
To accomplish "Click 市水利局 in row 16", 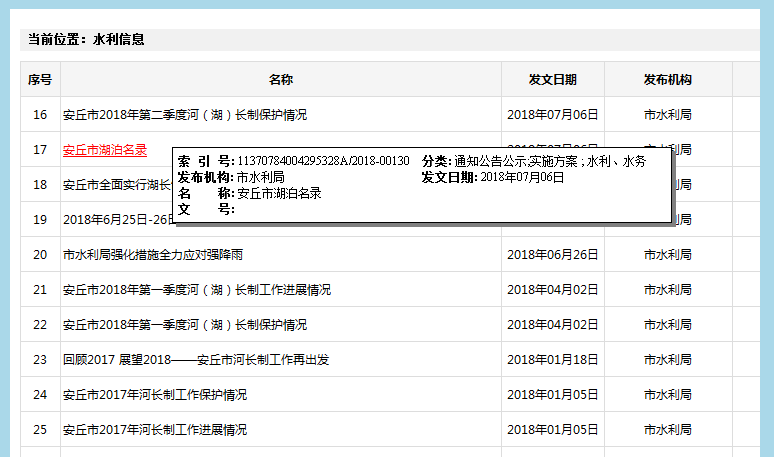I will click(668, 114).
